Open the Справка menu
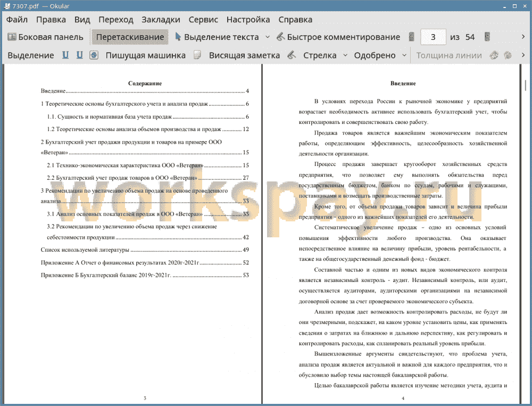Image resolution: width=532 pixels, height=406 pixels. (x=295, y=20)
